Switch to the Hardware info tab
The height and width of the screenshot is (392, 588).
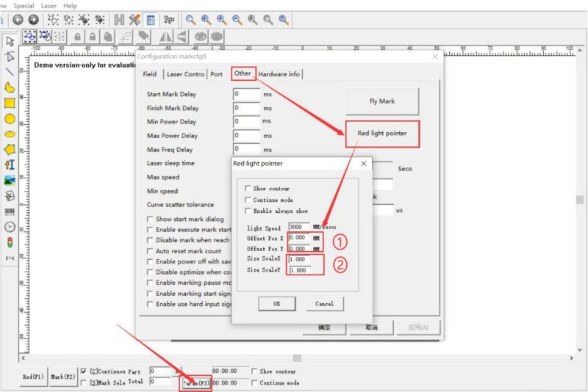pos(279,74)
